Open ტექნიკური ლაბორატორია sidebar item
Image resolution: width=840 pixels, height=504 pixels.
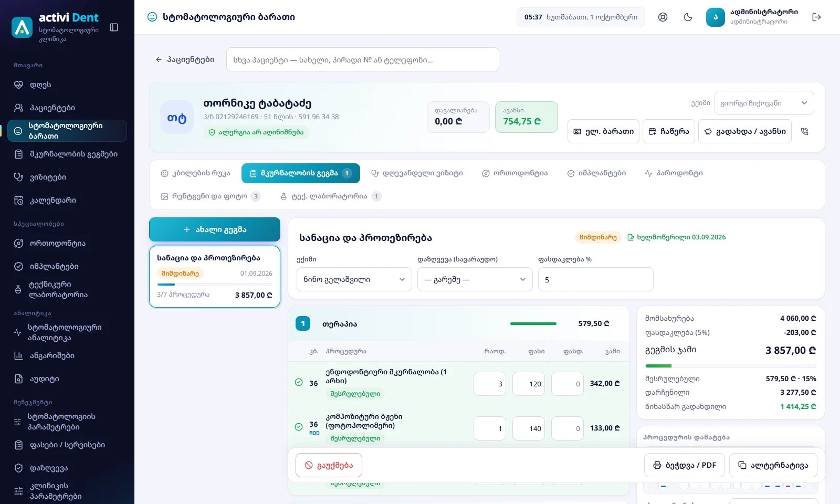click(x=67, y=289)
